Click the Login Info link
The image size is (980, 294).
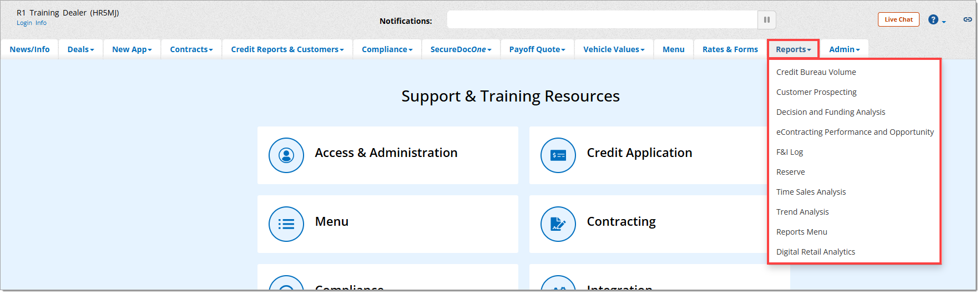pyautogui.click(x=32, y=23)
